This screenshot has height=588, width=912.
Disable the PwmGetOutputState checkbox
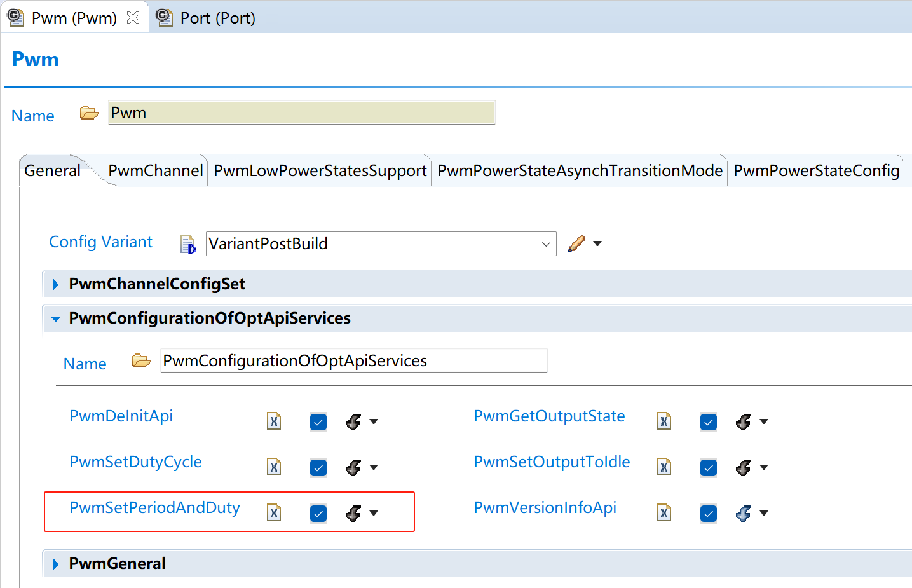709,422
